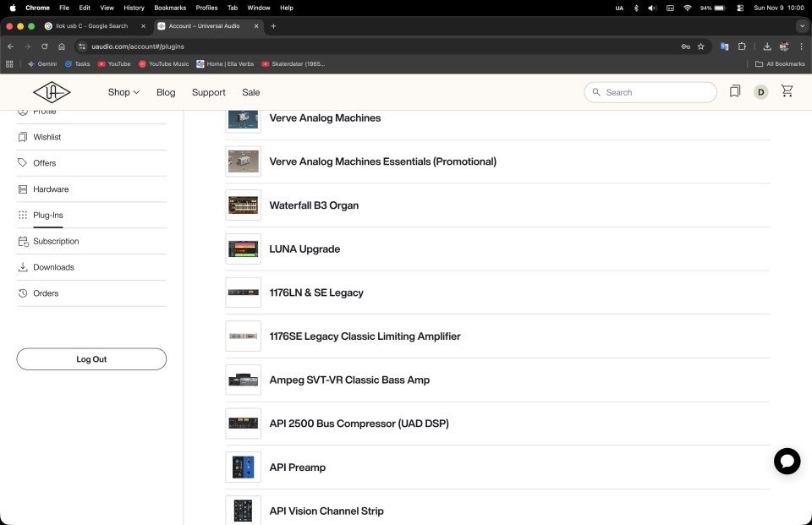Check the battery percentage indicator

[x=707, y=8]
